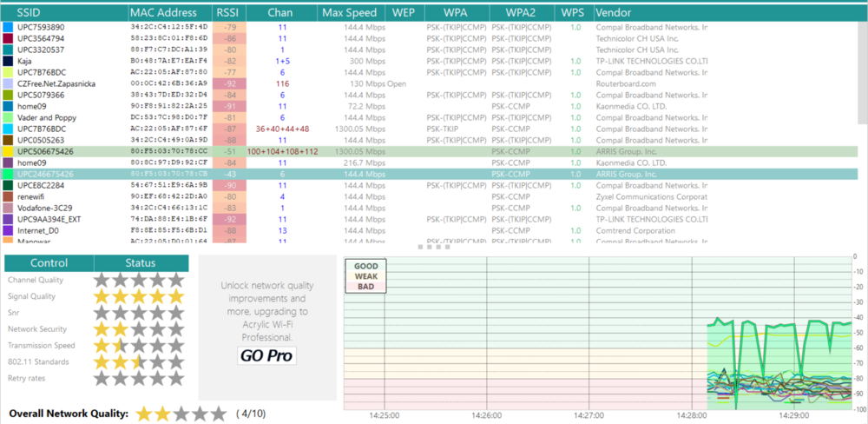Click the Signal Quality star rating

click(x=140, y=296)
